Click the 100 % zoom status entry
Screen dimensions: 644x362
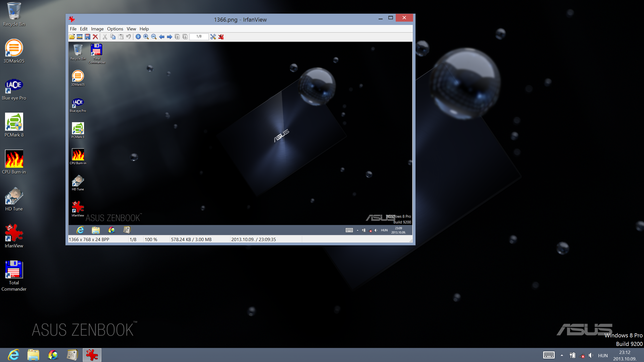[151, 240]
